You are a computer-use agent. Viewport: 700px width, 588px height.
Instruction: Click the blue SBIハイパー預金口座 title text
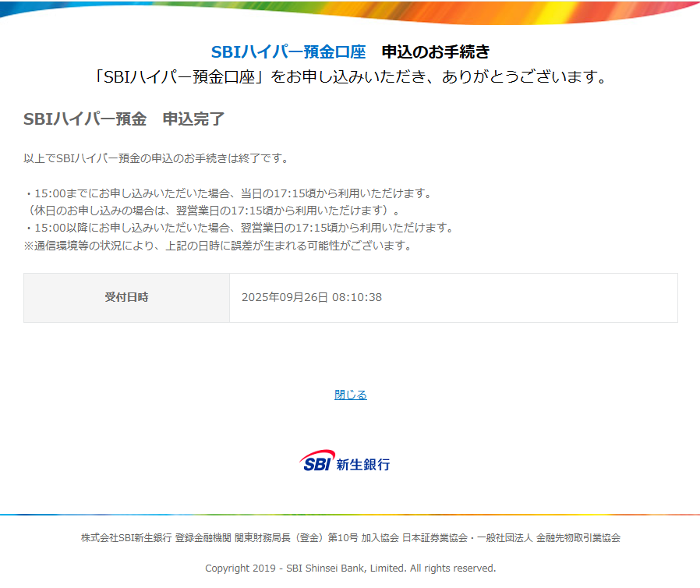pyautogui.click(x=288, y=52)
